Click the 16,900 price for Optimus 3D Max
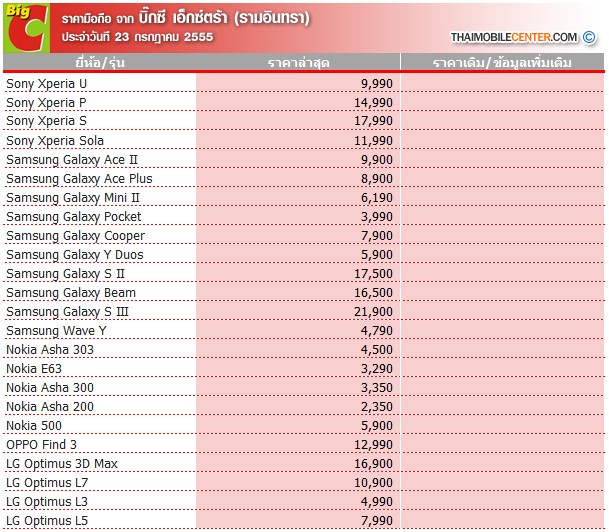 pos(373,464)
